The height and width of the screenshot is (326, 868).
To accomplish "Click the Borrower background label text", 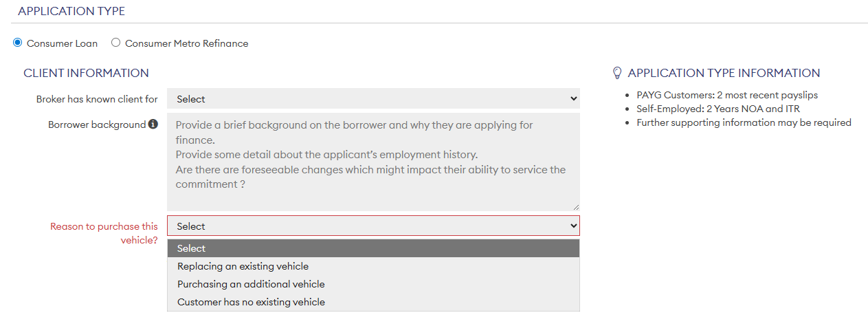I will [97, 125].
